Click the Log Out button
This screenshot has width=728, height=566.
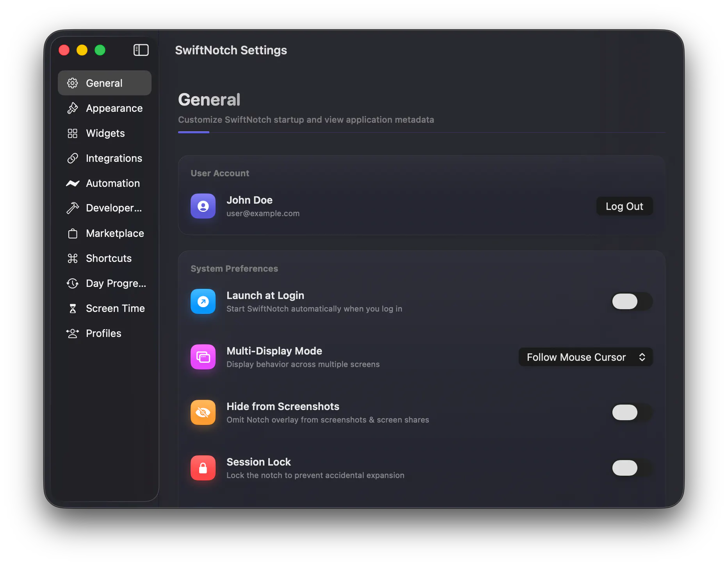pos(624,206)
